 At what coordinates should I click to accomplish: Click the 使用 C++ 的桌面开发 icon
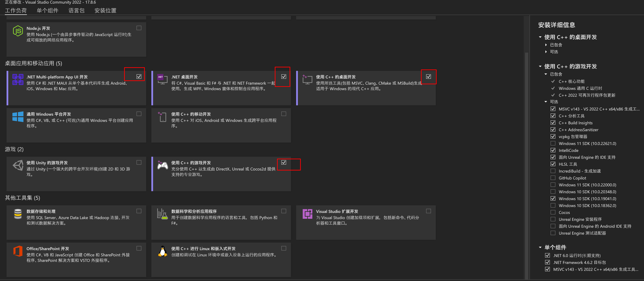307,79
